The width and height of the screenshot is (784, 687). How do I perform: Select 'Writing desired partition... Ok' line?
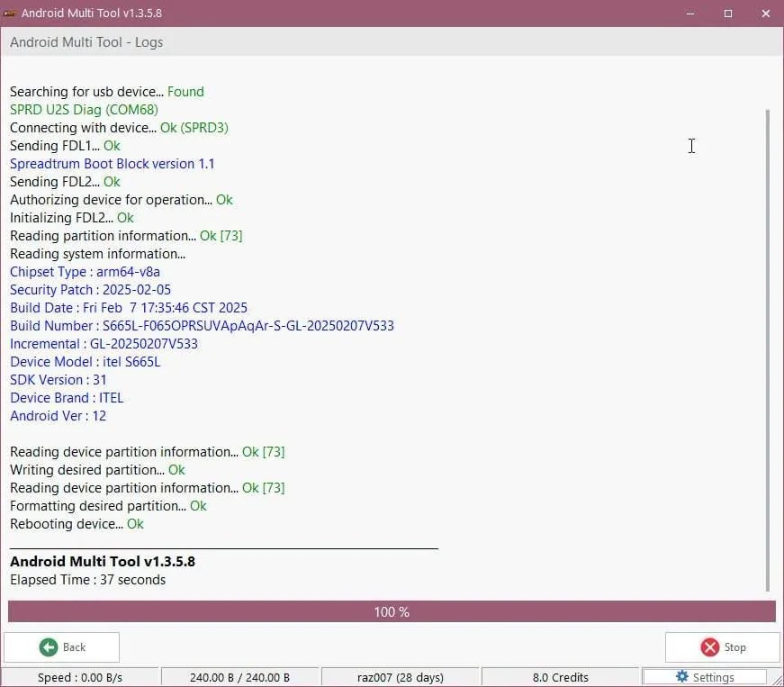tap(97, 469)
